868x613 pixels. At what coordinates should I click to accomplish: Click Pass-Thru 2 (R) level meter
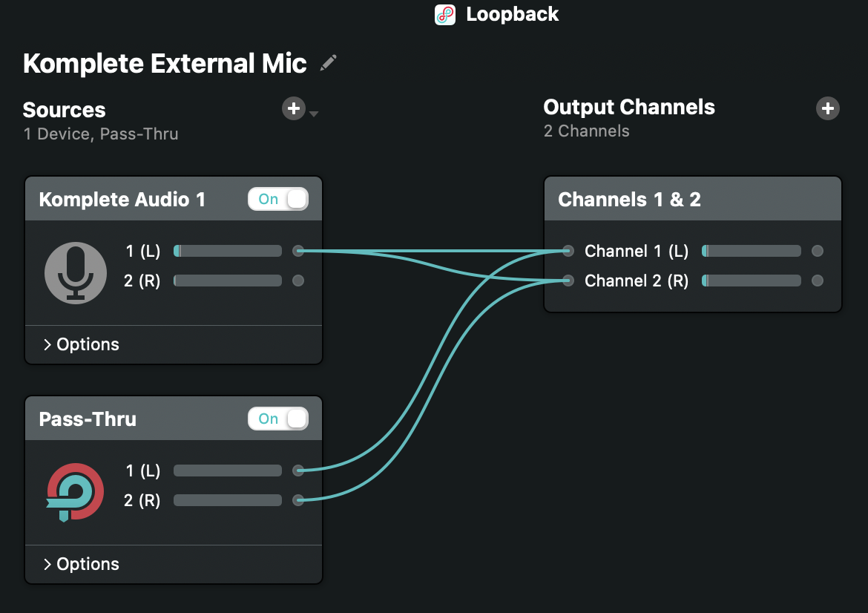point(228,501)
